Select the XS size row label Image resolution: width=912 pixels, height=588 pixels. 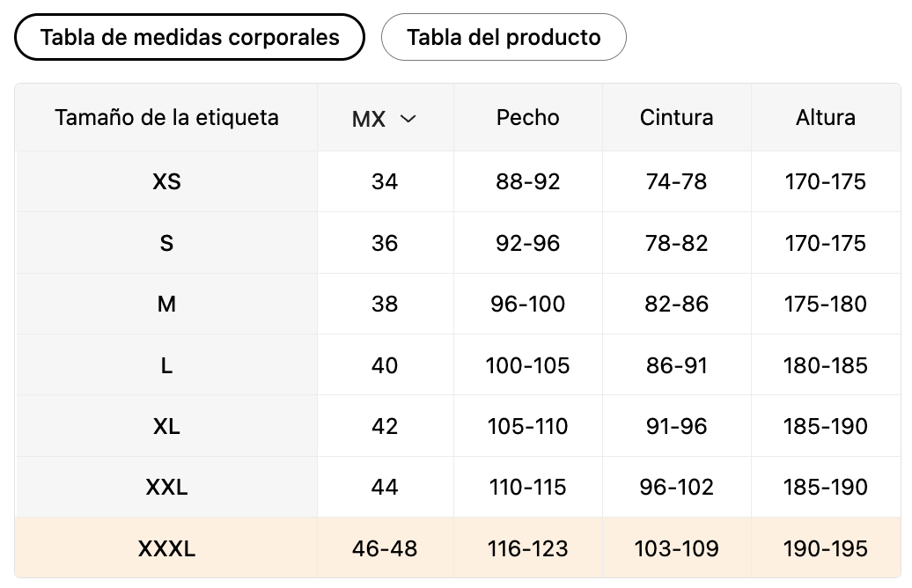pyautogui.click(x=166, y=182)
